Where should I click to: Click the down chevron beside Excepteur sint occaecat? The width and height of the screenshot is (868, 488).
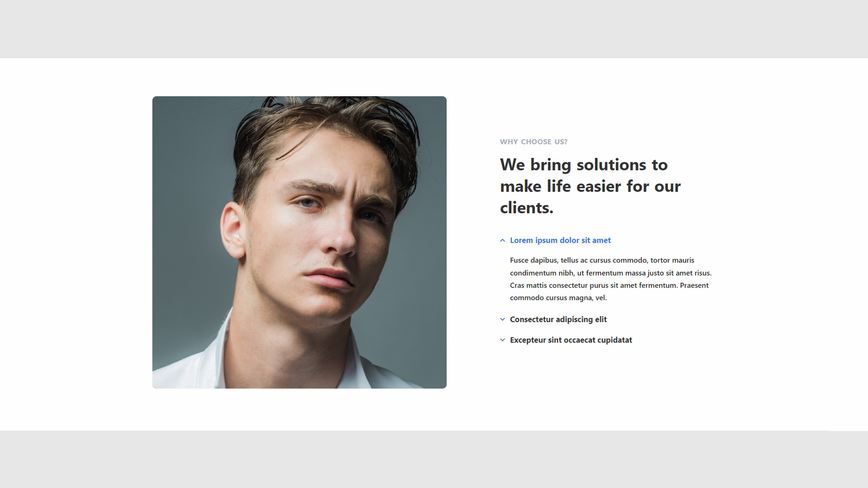pos(502,340)
